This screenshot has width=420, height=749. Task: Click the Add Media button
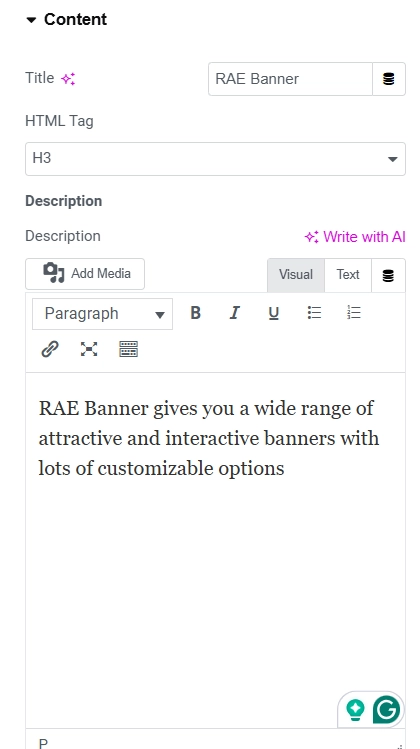[x=85, y=274]
